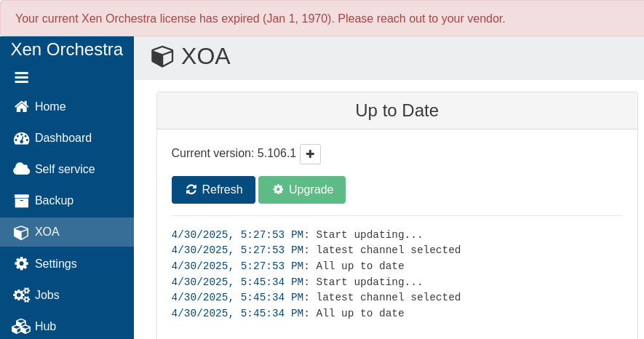The height and width of the screenshot is (339, 644).
Task: Click the Hub cubes icon
Action: 21,327
